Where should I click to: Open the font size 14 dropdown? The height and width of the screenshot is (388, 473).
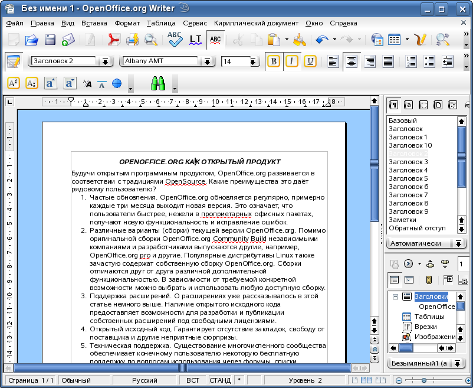pyautogui.click(x=253, y=61)
